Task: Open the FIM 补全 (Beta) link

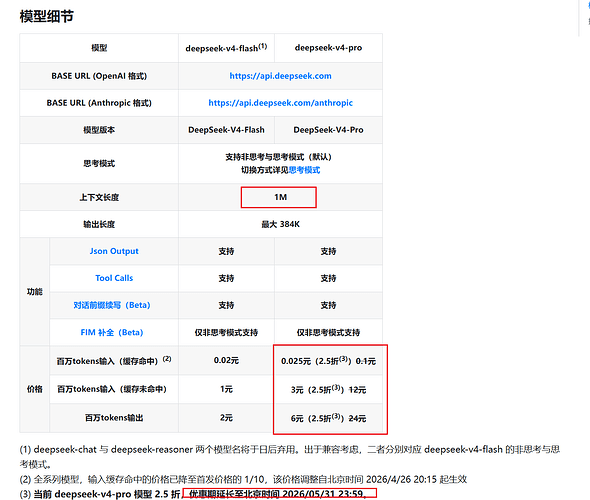Action: (112, 333)
